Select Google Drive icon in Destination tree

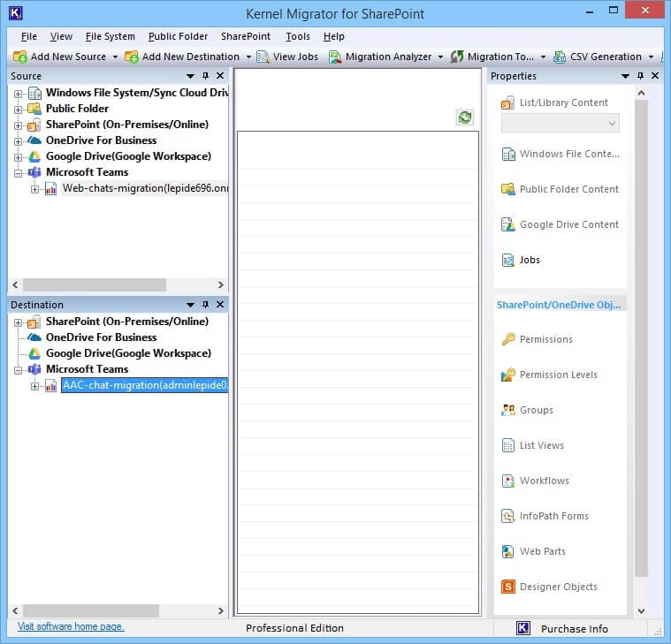(34, 353)
